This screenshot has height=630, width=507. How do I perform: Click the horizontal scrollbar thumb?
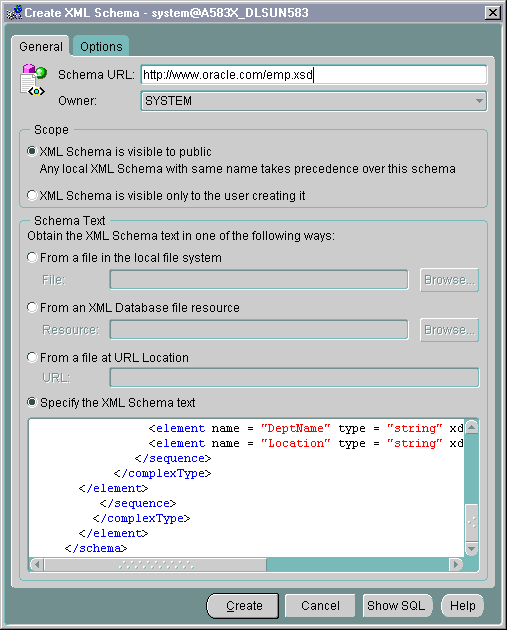[155, 565]
